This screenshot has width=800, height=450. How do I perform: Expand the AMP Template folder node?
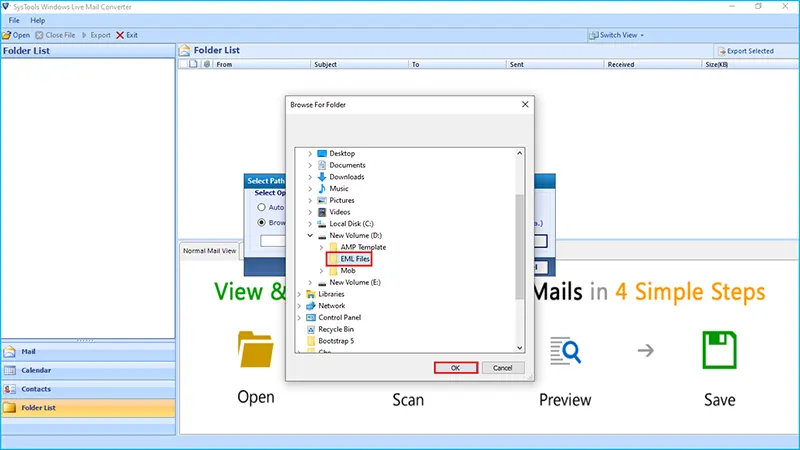[321, 247]
